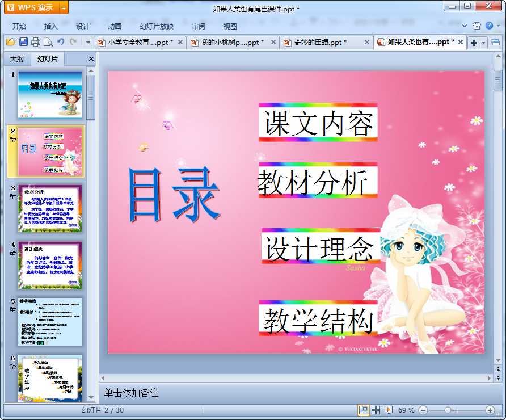This screenshot has width=506, height=420.
Task: Save the presentation with floppy icon
Action: (23, 42)
